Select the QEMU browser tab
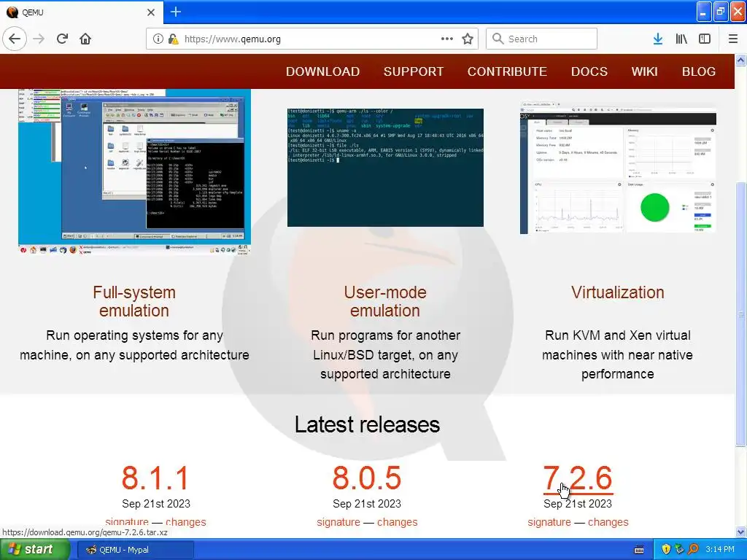This screenshot has width=747, height=560. pyautogui.click(x=82, y=12)
